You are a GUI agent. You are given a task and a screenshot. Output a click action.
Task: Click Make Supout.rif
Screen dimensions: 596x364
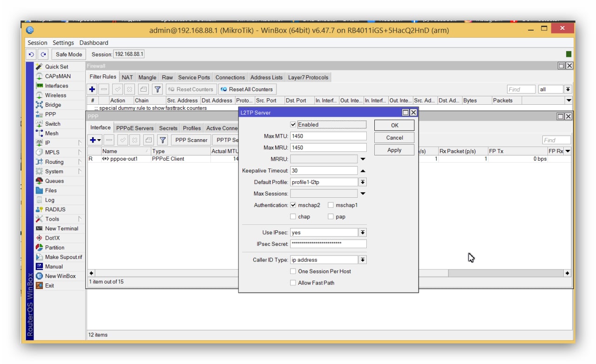coord(63,257)
